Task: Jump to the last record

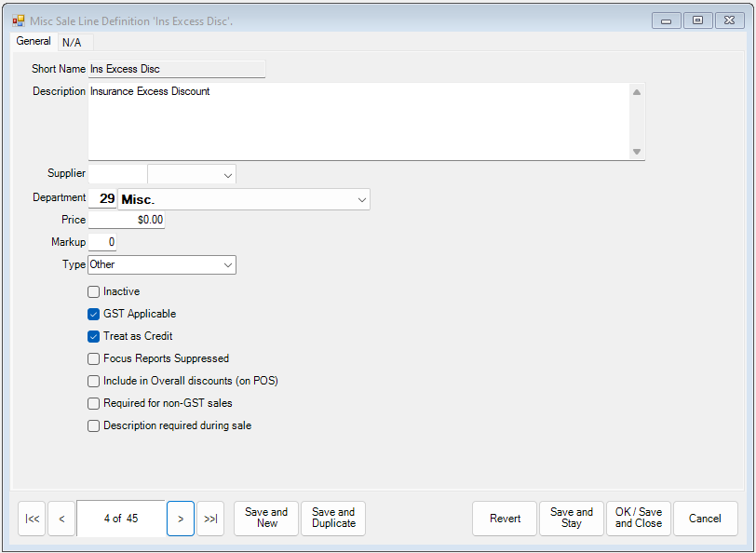Action: [210, 519]
